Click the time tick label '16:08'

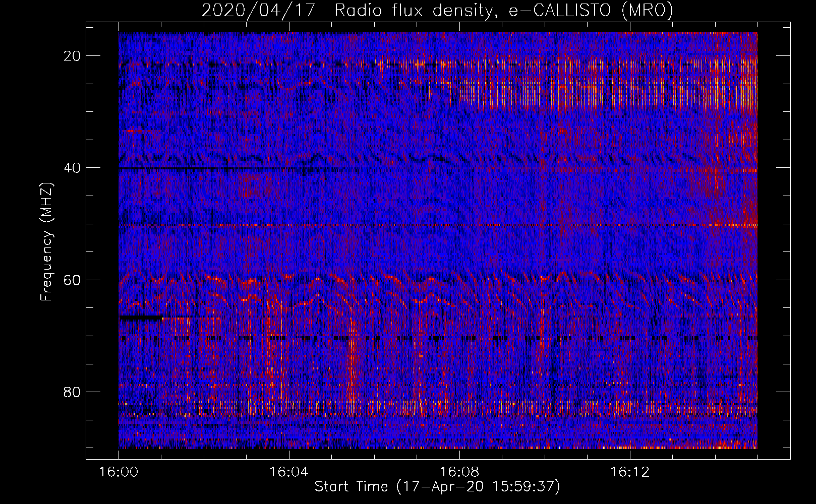coord(459,472)
